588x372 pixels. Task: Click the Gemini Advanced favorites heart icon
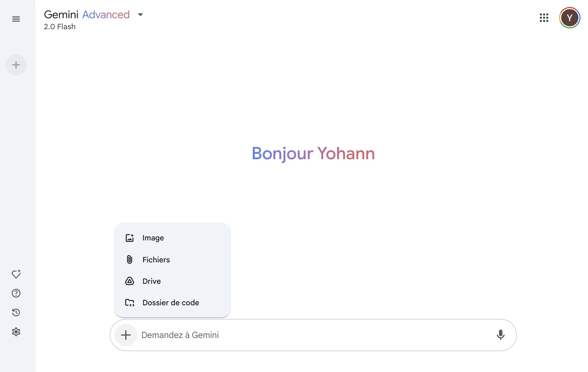click(16, 274)
